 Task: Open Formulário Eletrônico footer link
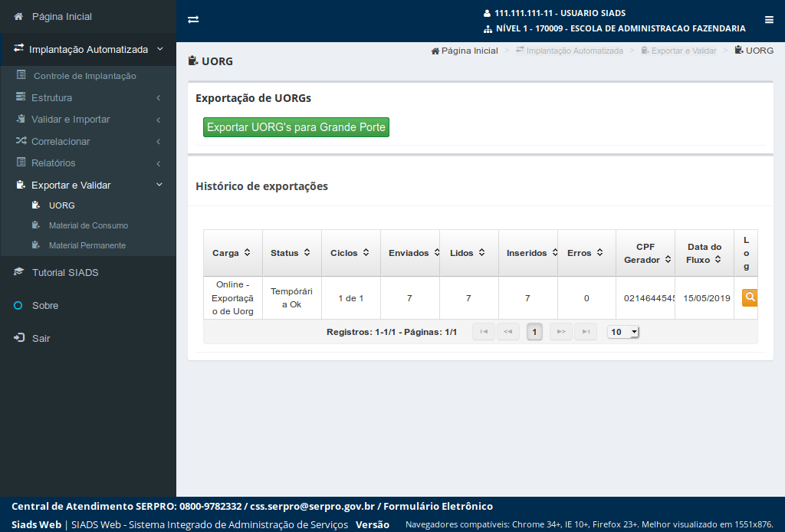coord(438,506)
